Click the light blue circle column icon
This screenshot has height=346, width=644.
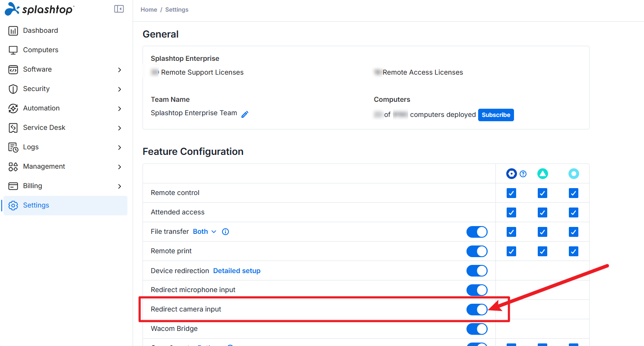574,174
